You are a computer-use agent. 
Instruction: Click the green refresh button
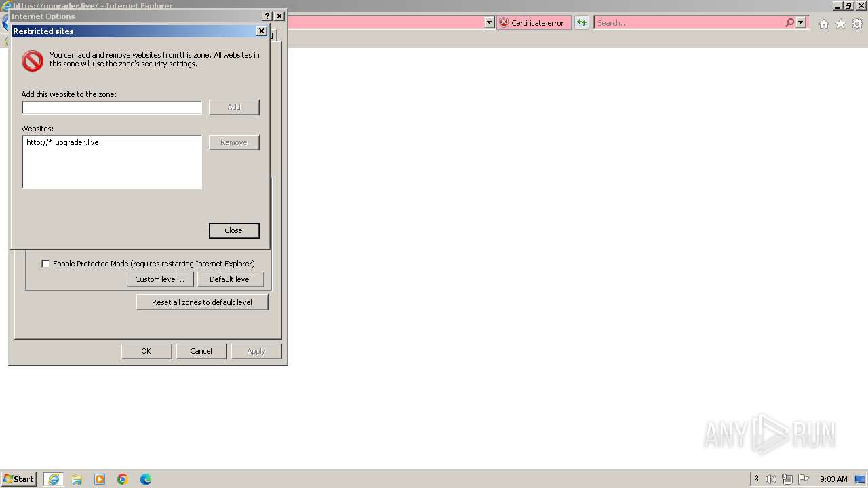click(582, 23)
